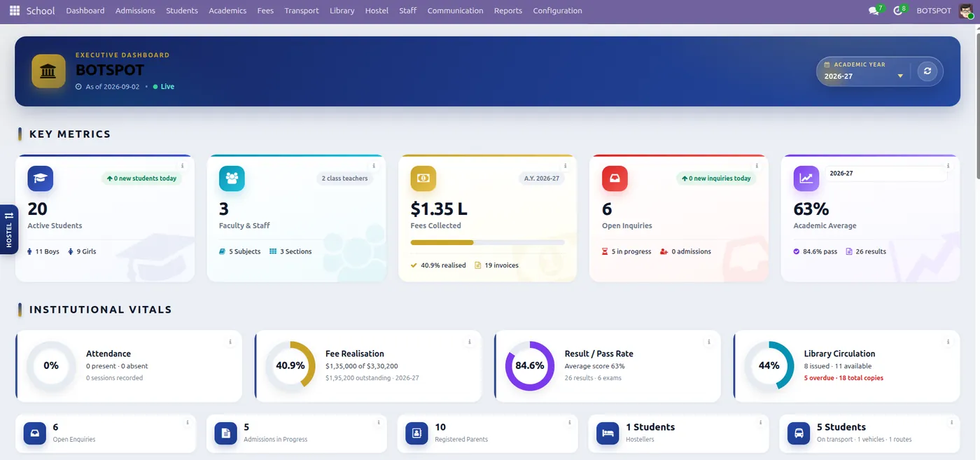Open the Fees menu
The height and width of the screenshot is (460, 980).
[x=265, y=11]
